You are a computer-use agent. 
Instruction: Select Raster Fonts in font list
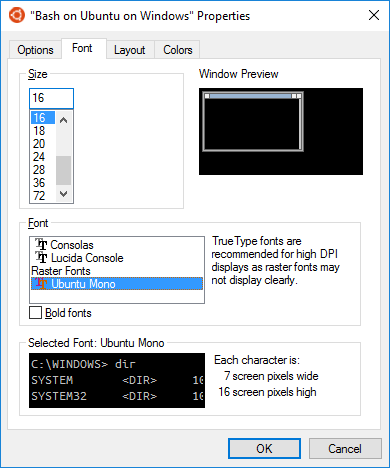coord(61,271)
